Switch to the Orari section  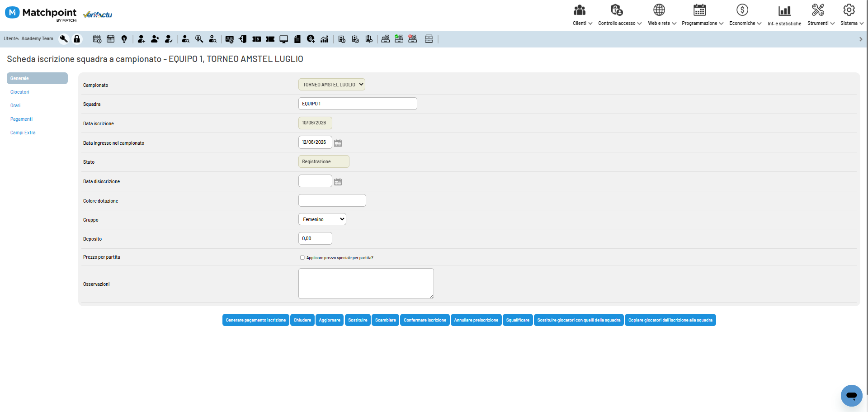click(15, 106)
